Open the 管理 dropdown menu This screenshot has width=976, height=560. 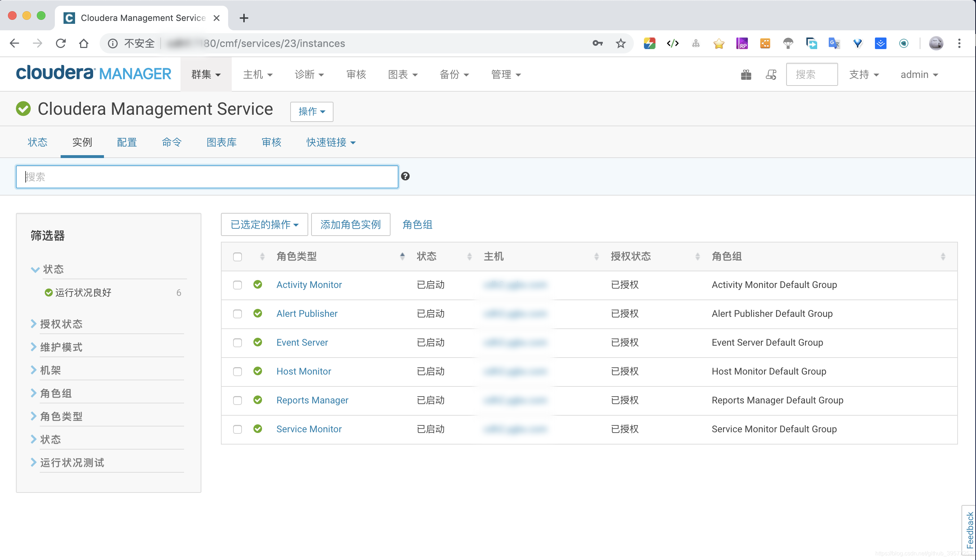506,75
